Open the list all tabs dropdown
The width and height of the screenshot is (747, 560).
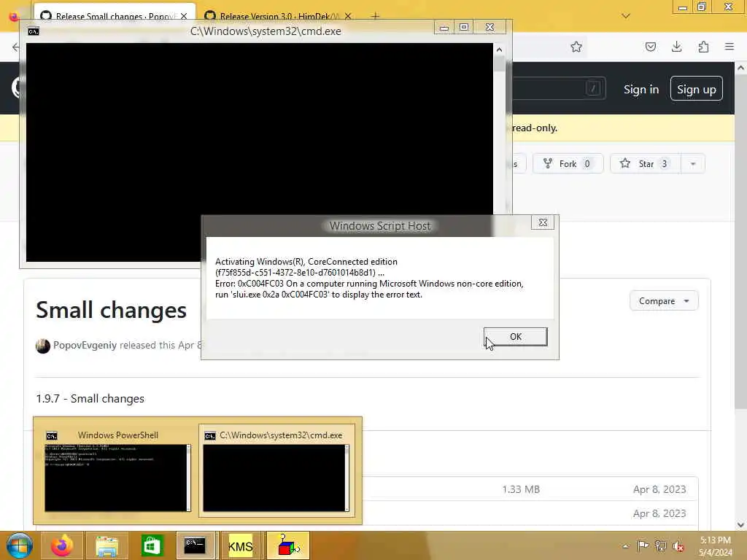pyautogui.click(x=626, y=16)
